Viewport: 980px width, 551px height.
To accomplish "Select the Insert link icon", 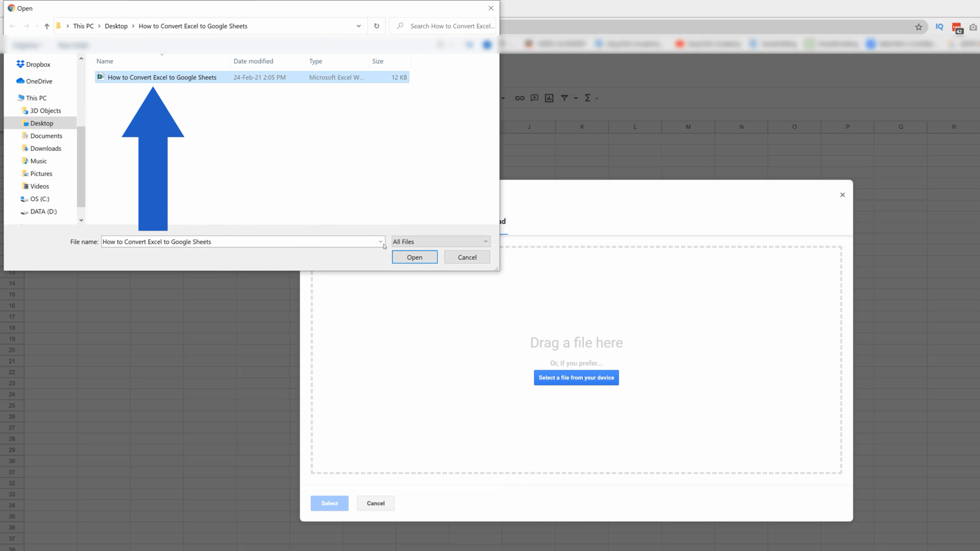I will pos(520,98).
